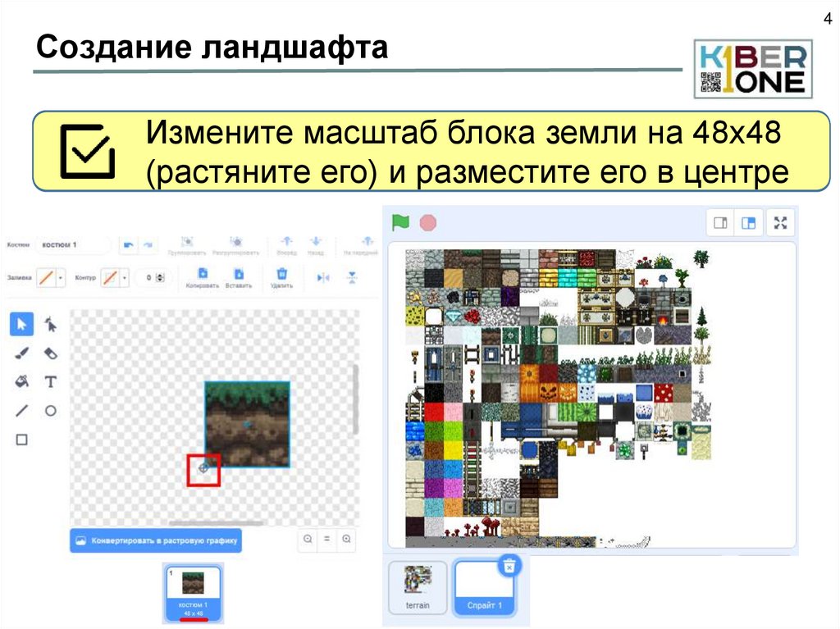The width and height of the screenshot is (840, 629).
Task: Pick the Fill bucket tool
Action: 21,382
